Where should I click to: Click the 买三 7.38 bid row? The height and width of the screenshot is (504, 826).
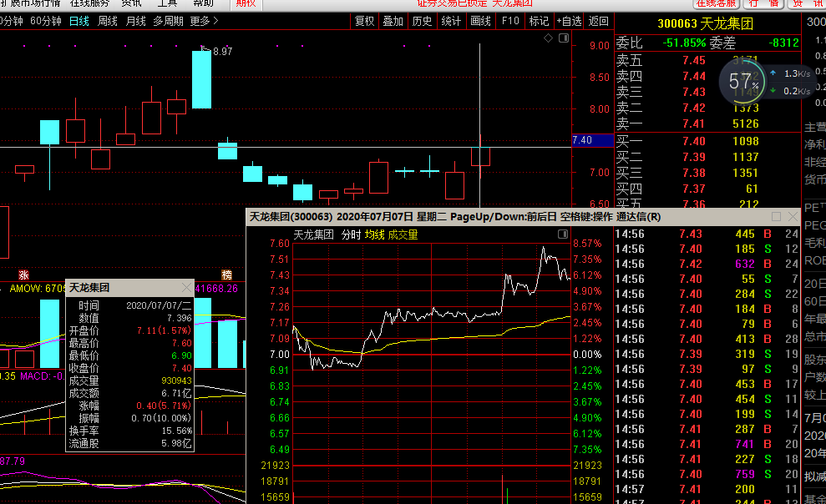point(707,173)
